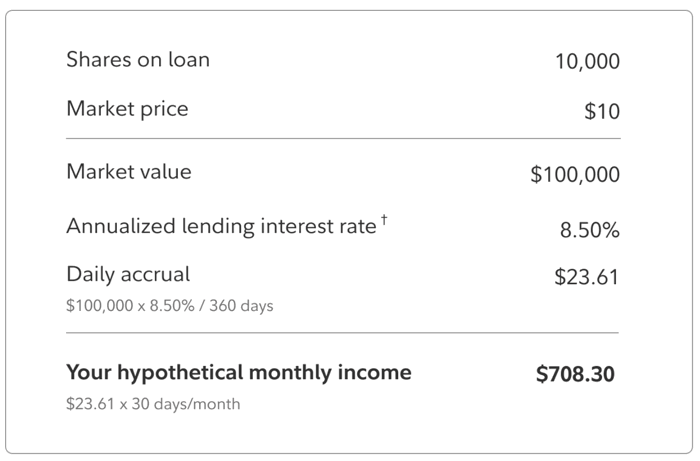
Task: Select the $23.61 daily accrual amount
Action: click(587, 277)
